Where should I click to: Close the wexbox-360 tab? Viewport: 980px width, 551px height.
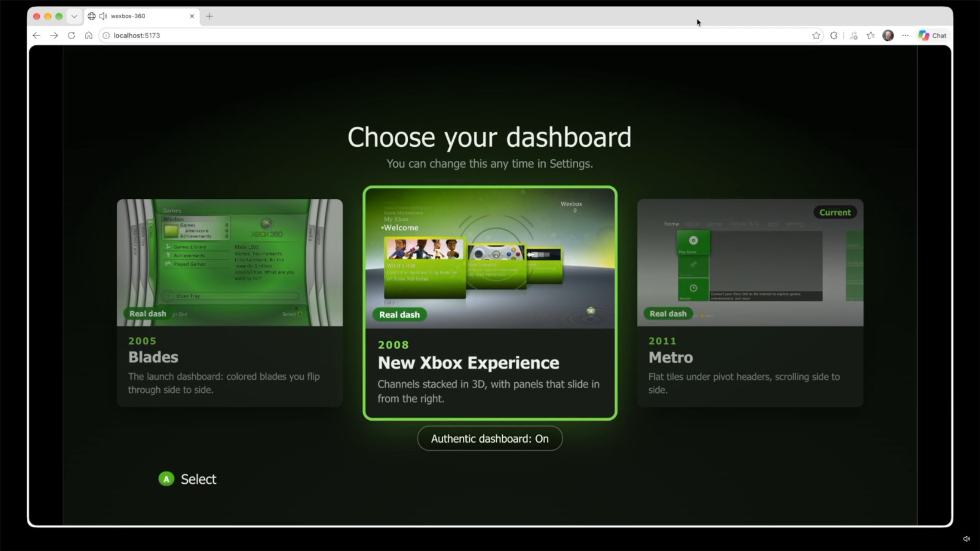192,17
